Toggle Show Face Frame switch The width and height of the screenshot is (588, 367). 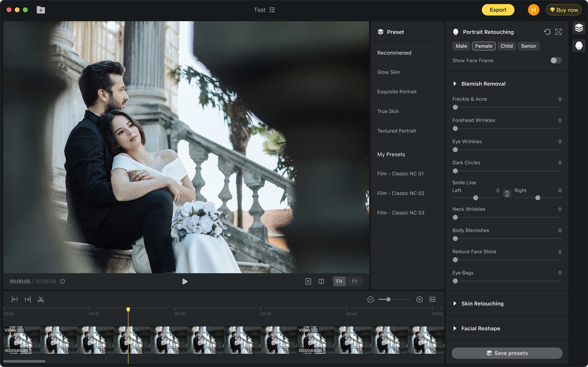(556, 60)
